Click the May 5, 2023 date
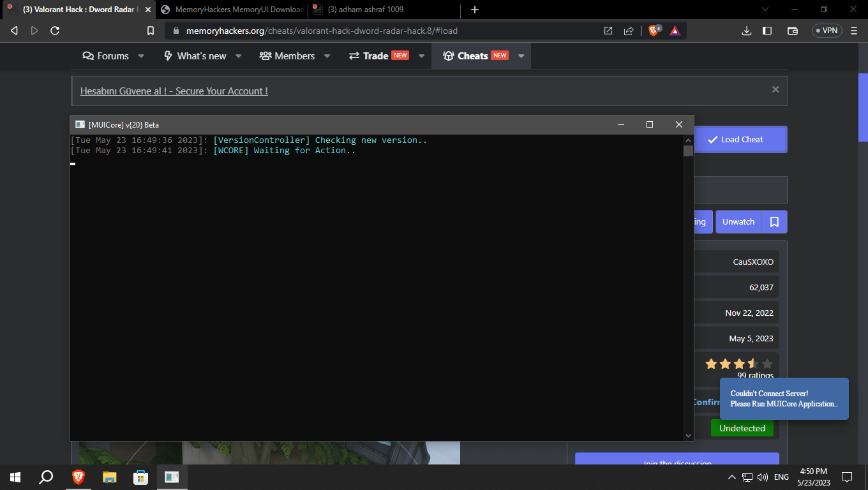The height and width of the screenshot is (490, 868). pyautogui.click(x=751, y=339)
